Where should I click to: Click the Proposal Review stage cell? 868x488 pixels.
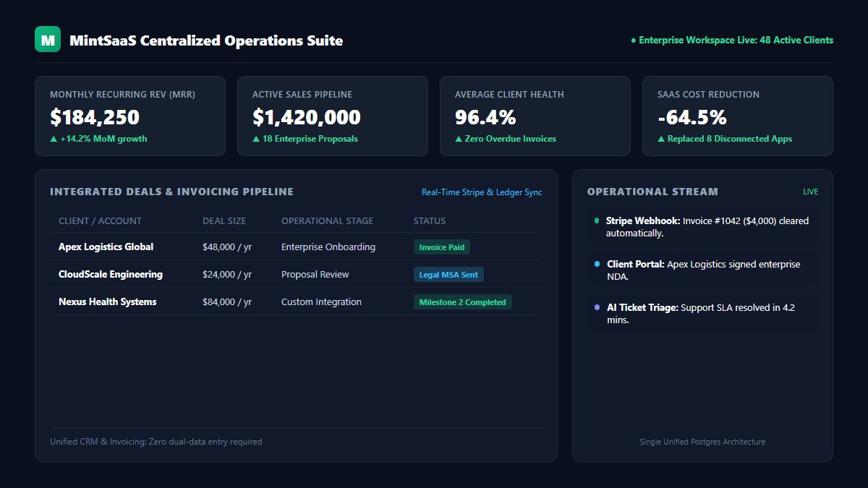(315, 275)
